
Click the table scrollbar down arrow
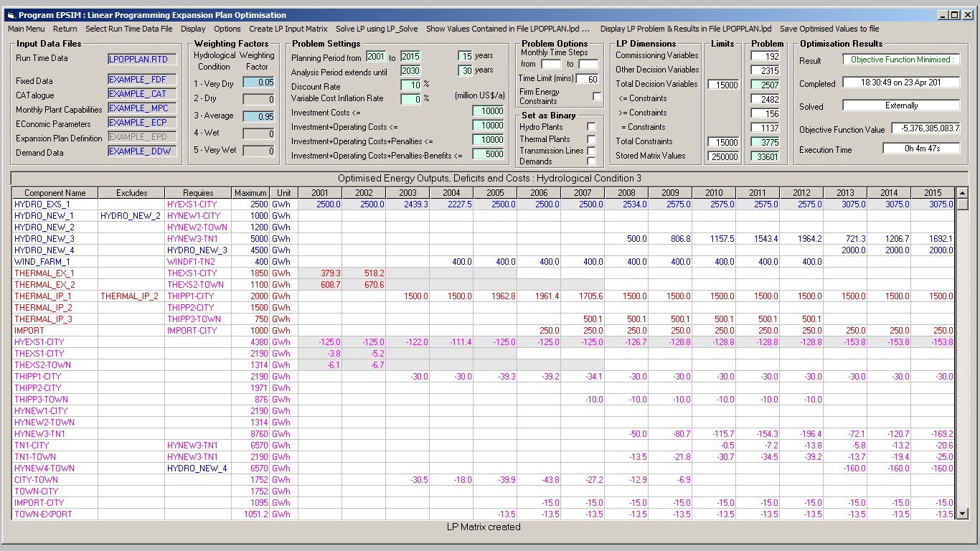[x=962, y=514]
